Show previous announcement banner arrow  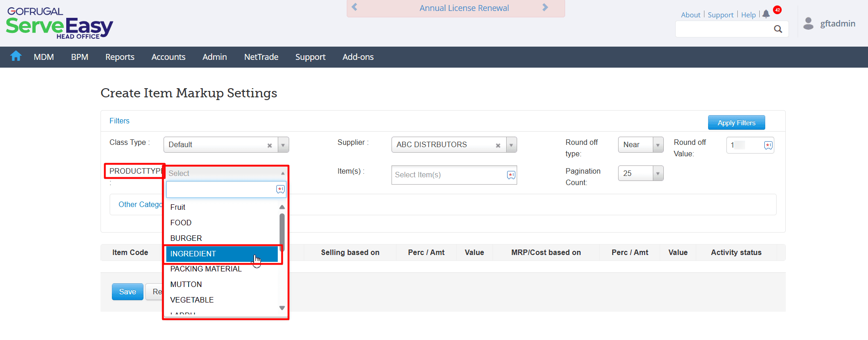[x=355, y=7]
